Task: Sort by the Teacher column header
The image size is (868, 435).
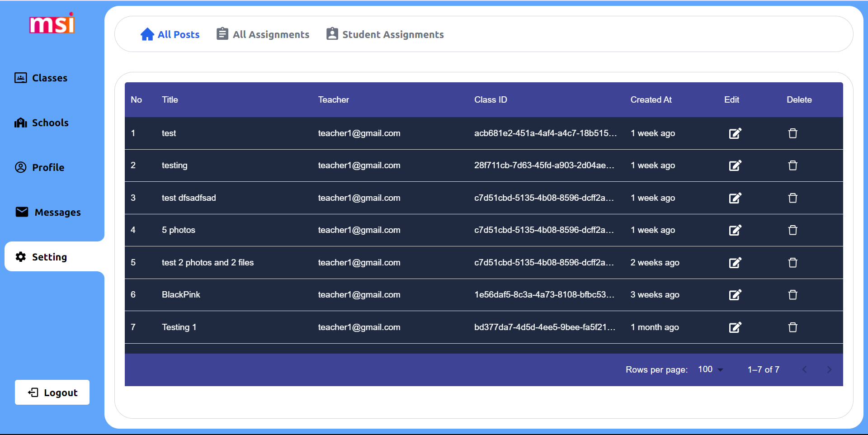Action: 334,100
